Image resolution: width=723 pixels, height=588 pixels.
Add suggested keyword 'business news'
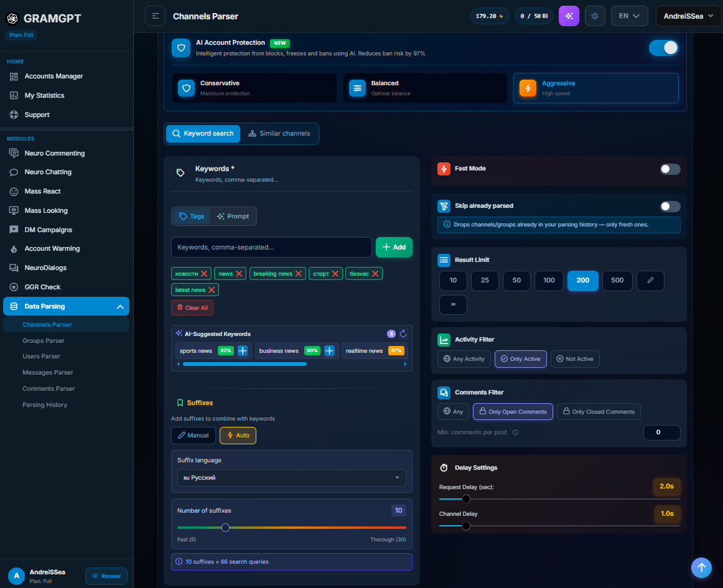[329, 351]
